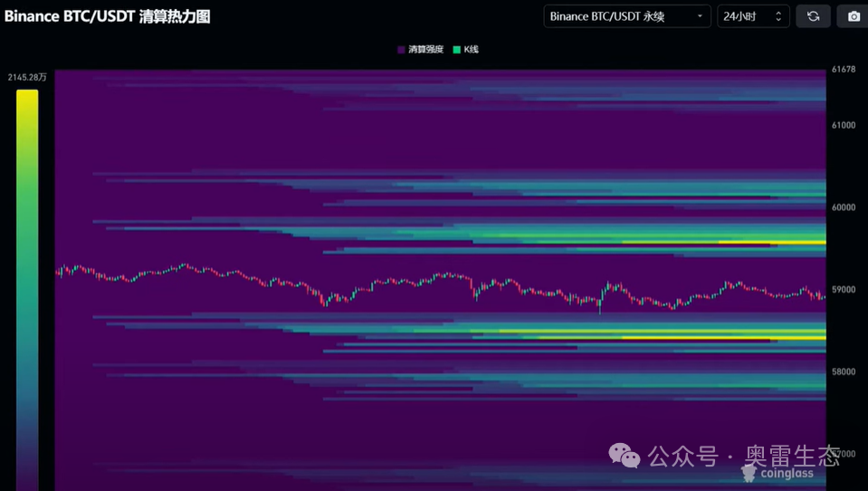Toggle the 清算强度 legend series
The width and height of the screenshot is (868, 491).
point(421,49)
